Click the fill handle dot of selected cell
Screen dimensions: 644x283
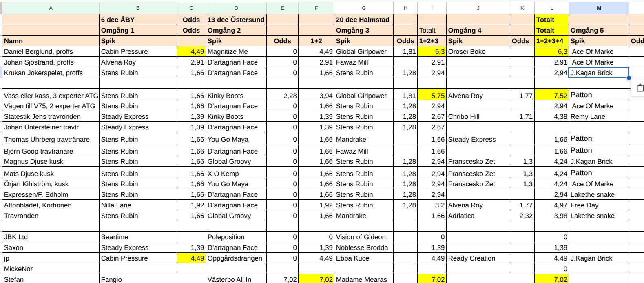click(629, 78)
